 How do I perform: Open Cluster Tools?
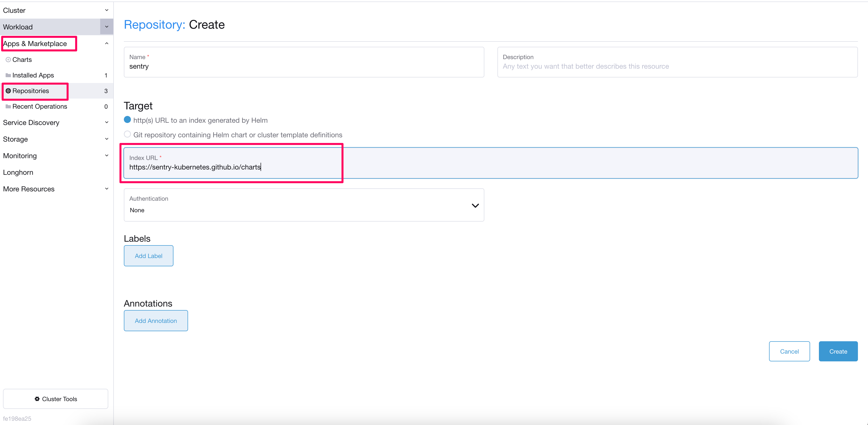point(56,399)
